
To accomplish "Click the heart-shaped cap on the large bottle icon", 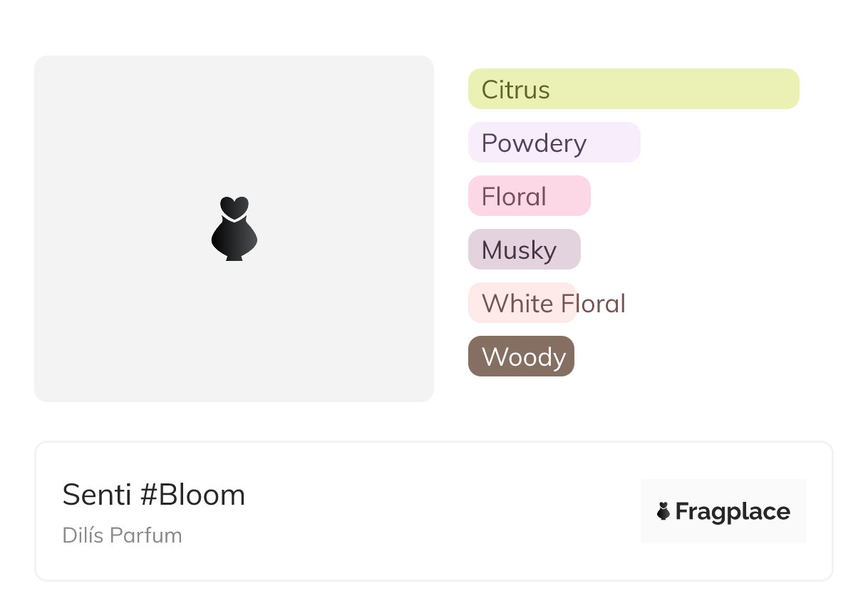I will point(234,207).
